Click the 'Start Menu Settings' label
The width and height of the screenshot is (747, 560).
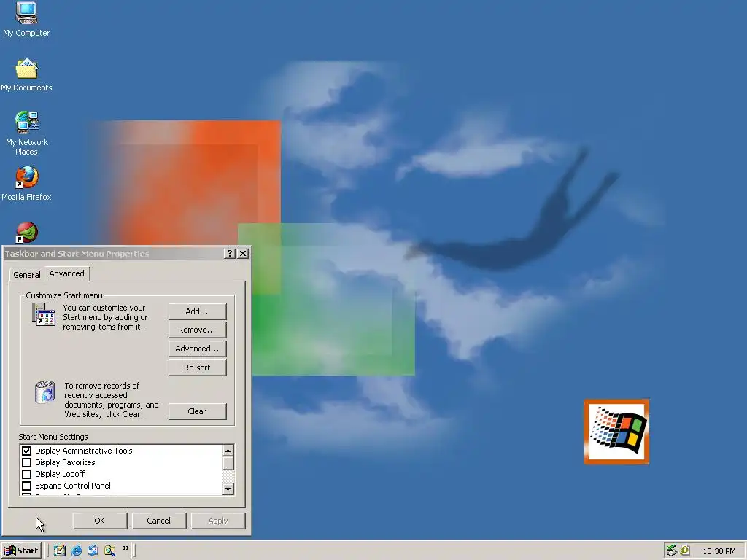(53, 437)
